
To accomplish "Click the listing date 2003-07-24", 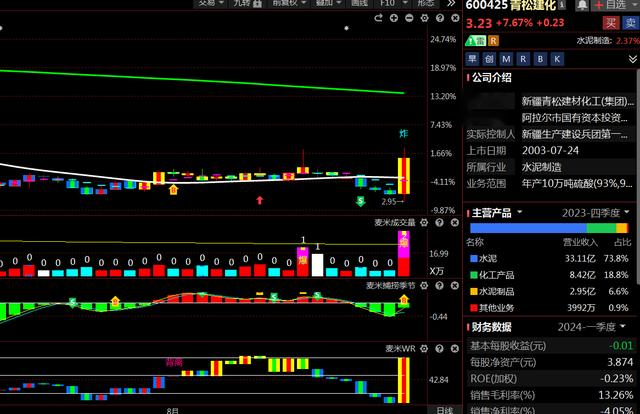I will pos(550,151).
